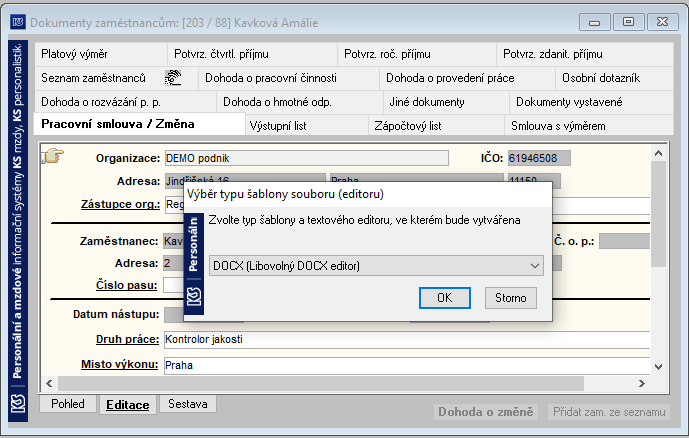Viewport: 689px width, 438px height.
Task: Click the hand icon next to Seznam zaměstnanců
Action: 173,78
